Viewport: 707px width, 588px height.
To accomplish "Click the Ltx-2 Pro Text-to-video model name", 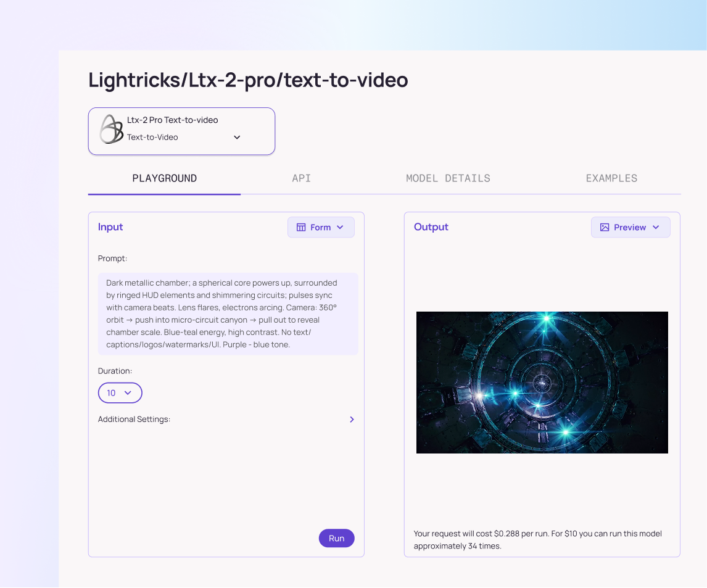I will click(172, 120).
